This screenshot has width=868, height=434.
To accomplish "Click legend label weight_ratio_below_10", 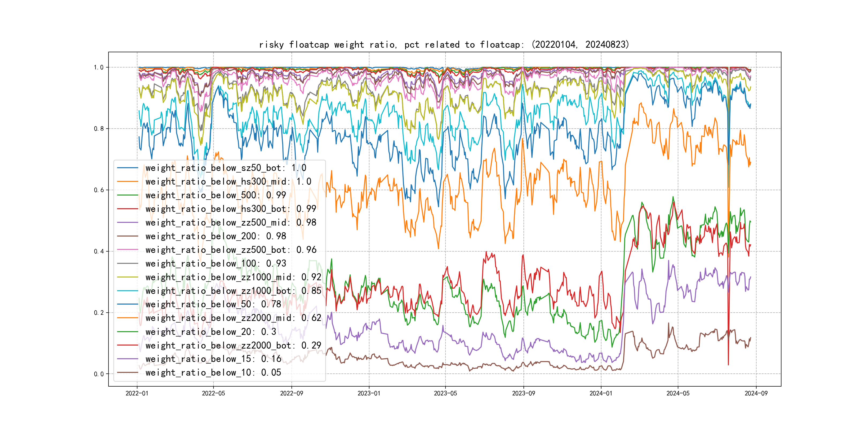I will pyautogui.click(x=213, y=373).
